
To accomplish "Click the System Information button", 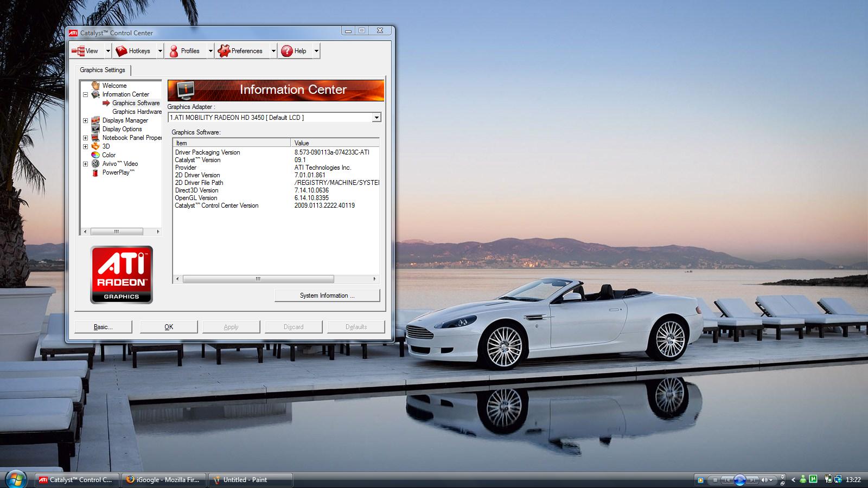I will 327,296.
